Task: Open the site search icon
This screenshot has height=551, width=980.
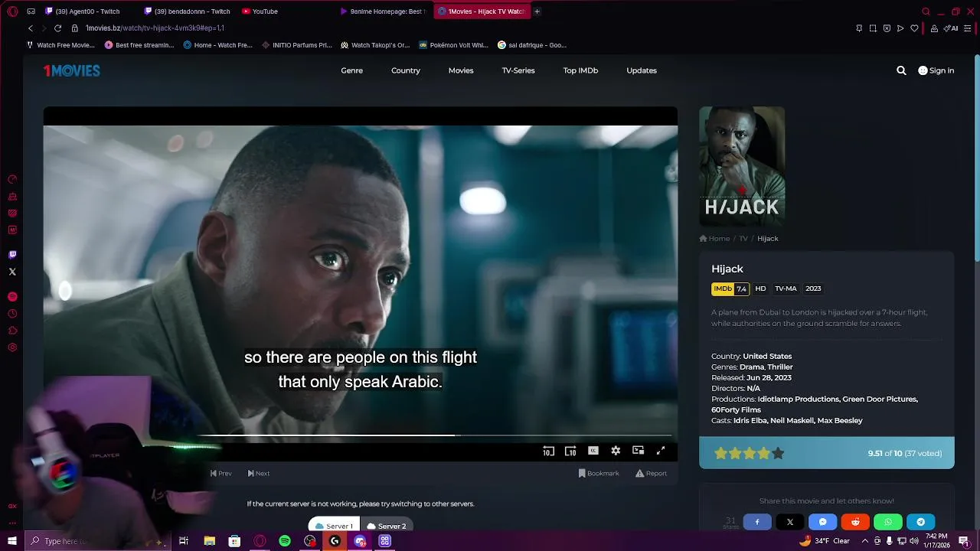Action: click(901, 70)
